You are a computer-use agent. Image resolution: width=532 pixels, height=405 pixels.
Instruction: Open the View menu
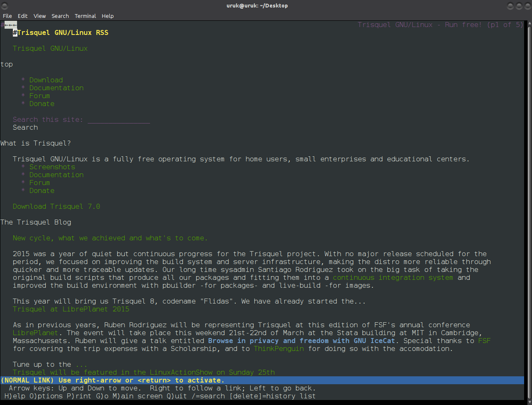(39, 16)
